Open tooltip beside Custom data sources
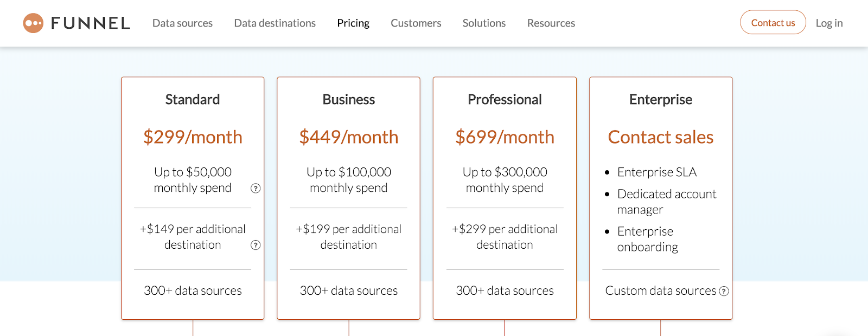Viewport: 868px width, 336px height. click(x=723, y=291)
